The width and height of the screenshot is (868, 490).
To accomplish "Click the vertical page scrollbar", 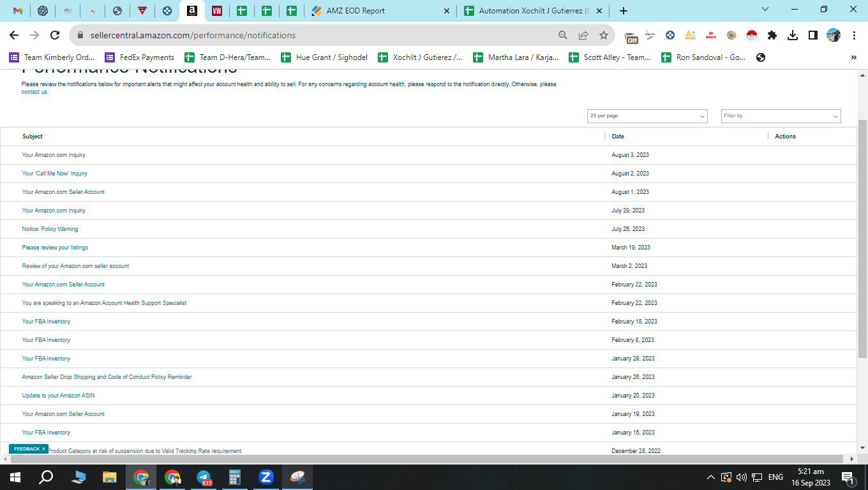I will [x=862, y=239].
